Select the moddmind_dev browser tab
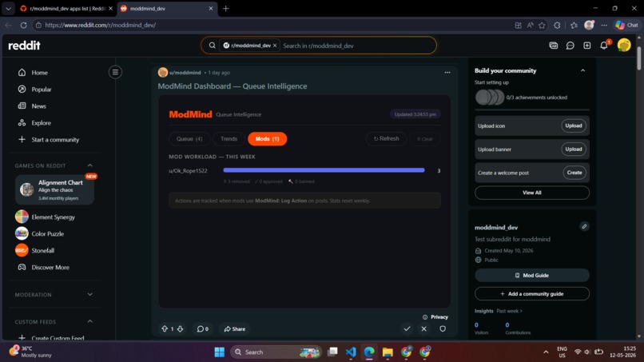The width and height of the screenshot is (644, 362). [x=167, y=8]
